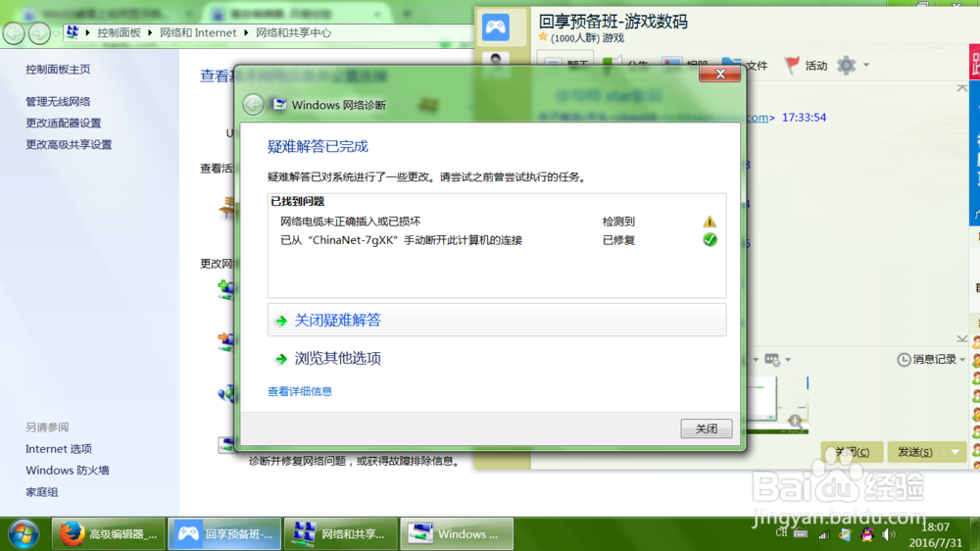
Task: Click the 17:33:54 timestamp in QQ chat
Action: [x=804, y=118]
